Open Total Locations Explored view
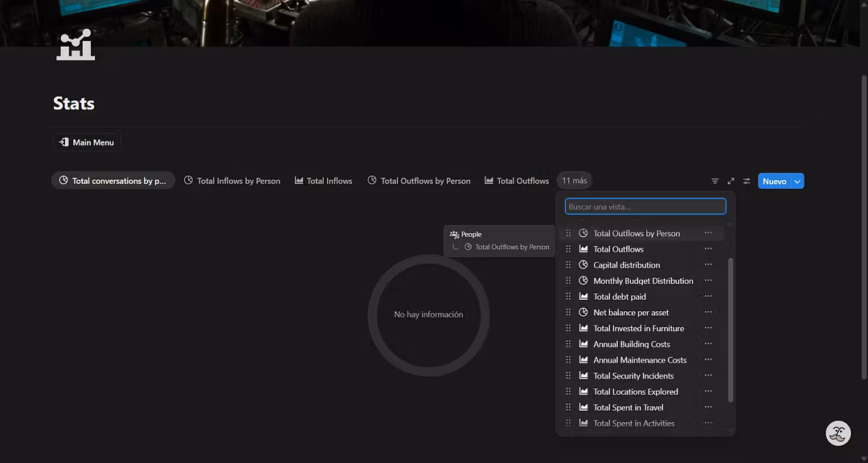 point(635,392)
